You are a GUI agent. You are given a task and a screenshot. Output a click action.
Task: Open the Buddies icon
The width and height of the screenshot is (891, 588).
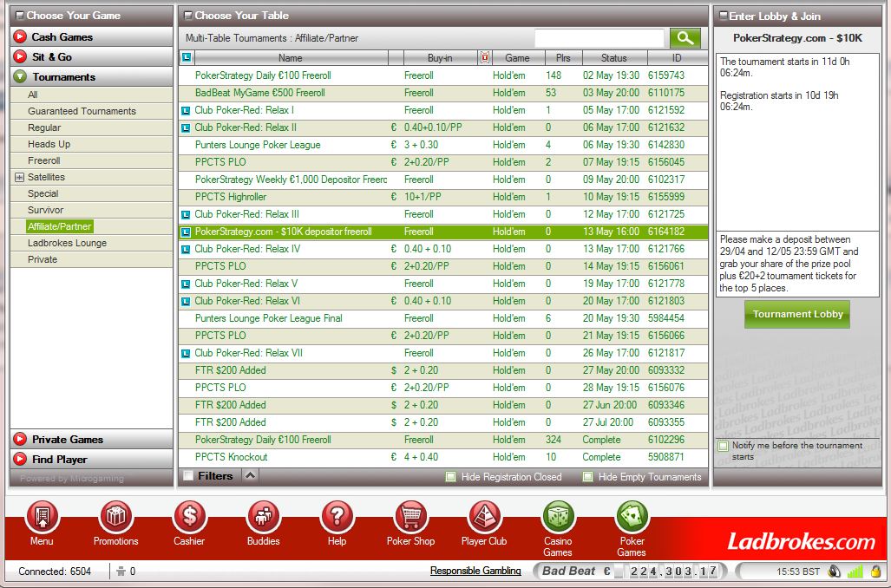[x=263, y=516]
